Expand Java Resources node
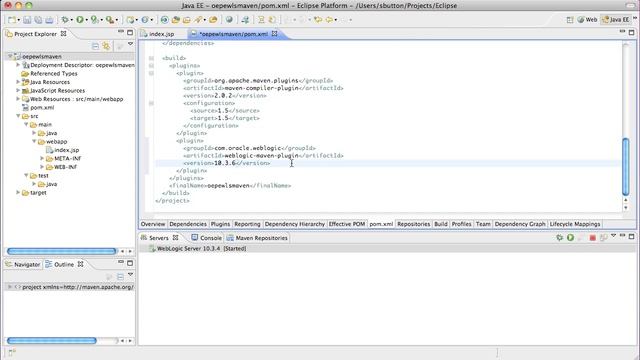This screenshot has height=360, width=640. [x=18, y=82]
